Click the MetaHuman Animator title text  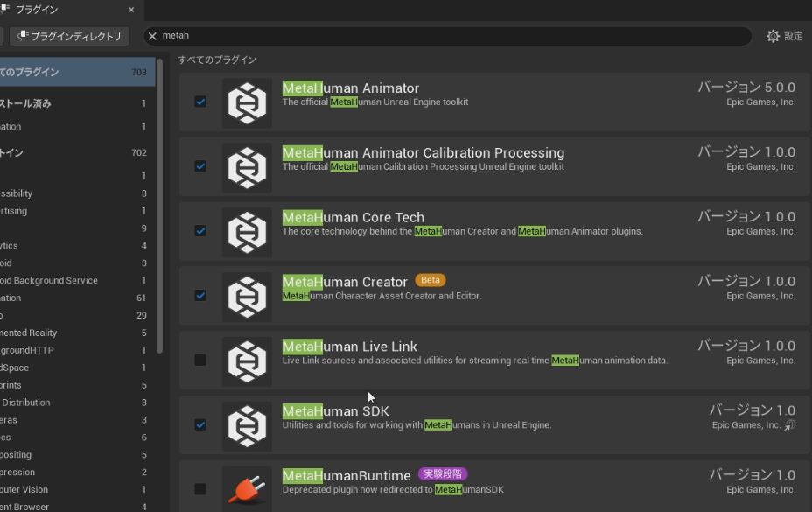coord(351,88)
